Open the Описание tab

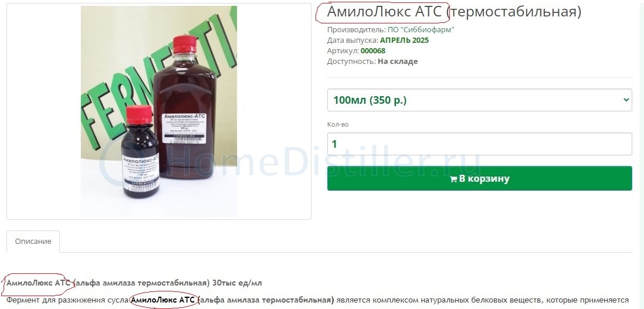[33, 242]
